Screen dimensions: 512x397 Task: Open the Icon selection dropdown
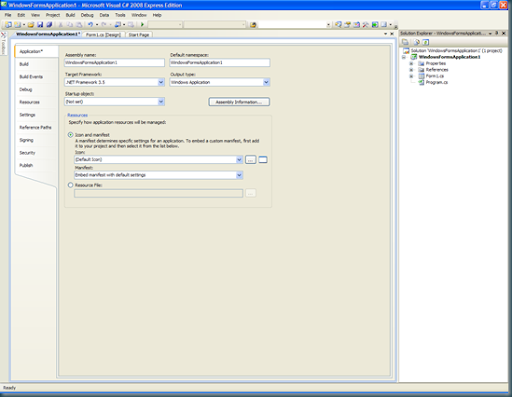tap(239, 159)
